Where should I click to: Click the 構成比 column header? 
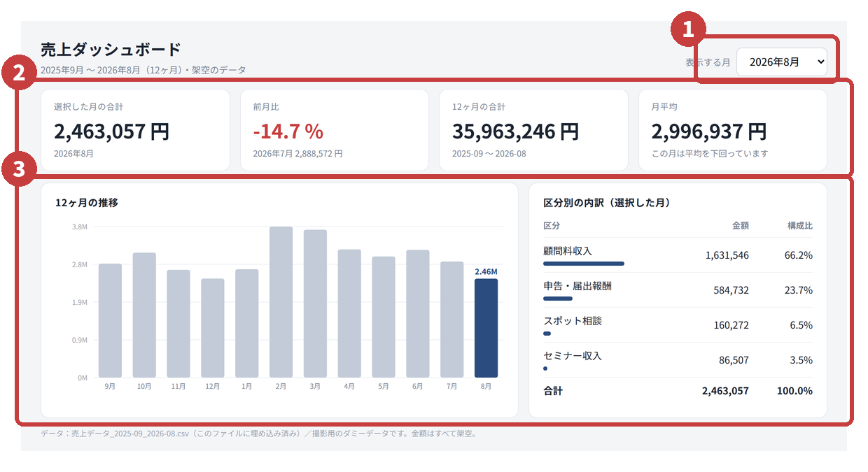(800, 226)
